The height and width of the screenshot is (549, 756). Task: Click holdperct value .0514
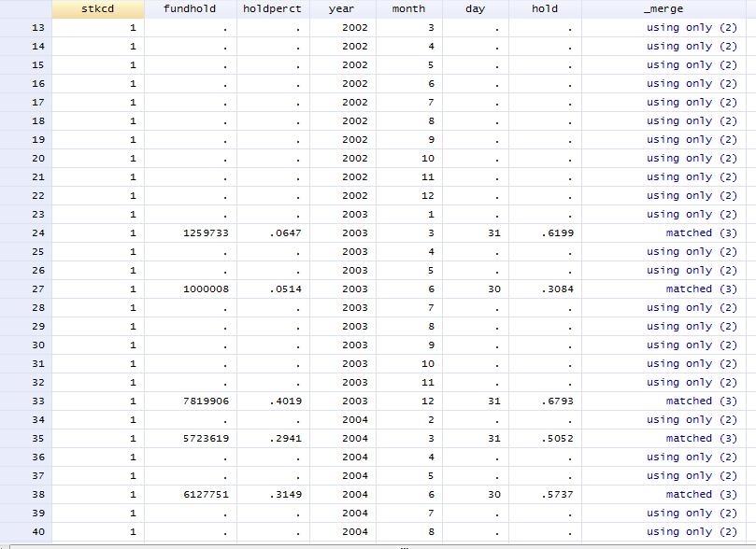pyautogui.click(x=285, y=289)
